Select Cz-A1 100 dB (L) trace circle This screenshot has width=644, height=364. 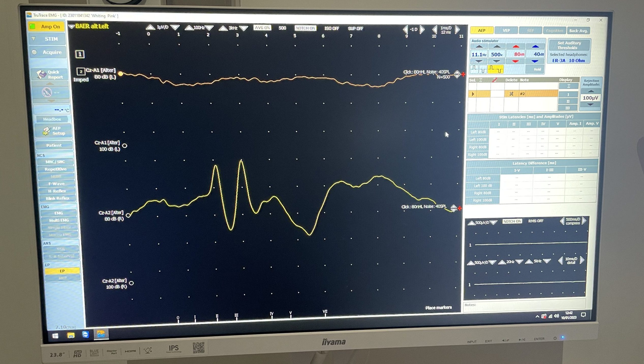point(125,146)
